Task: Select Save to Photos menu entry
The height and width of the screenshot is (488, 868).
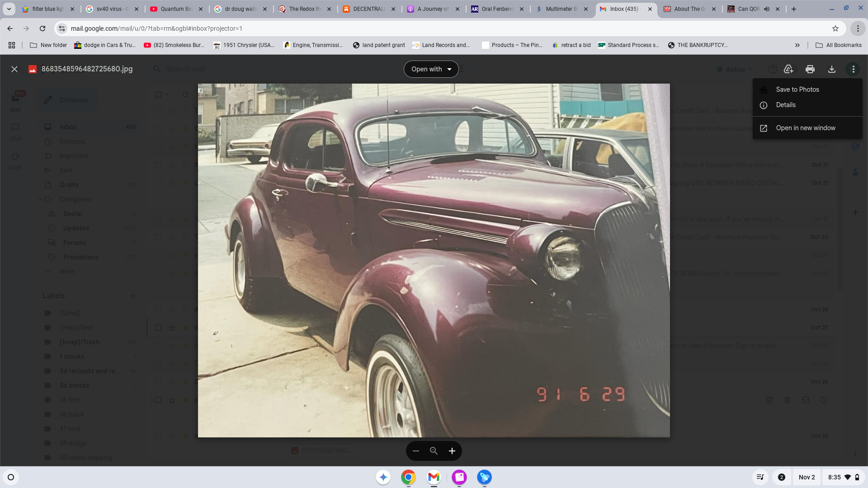Action: click(807, 89)
